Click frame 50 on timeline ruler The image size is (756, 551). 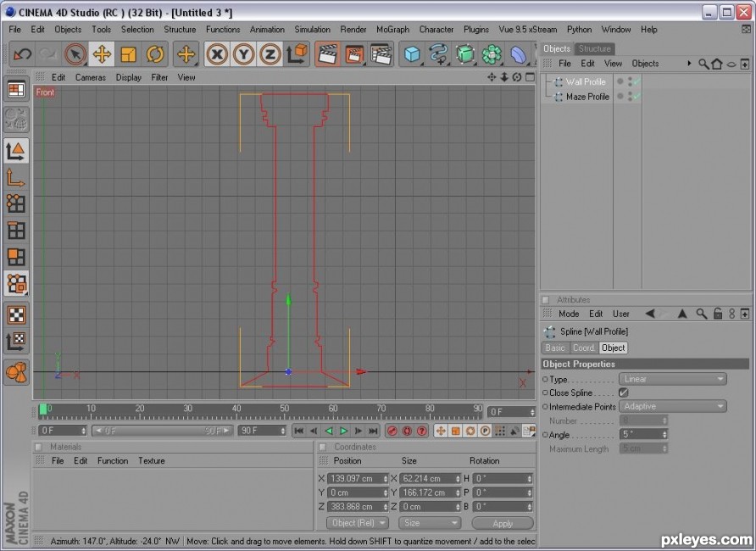coord(285,409)
